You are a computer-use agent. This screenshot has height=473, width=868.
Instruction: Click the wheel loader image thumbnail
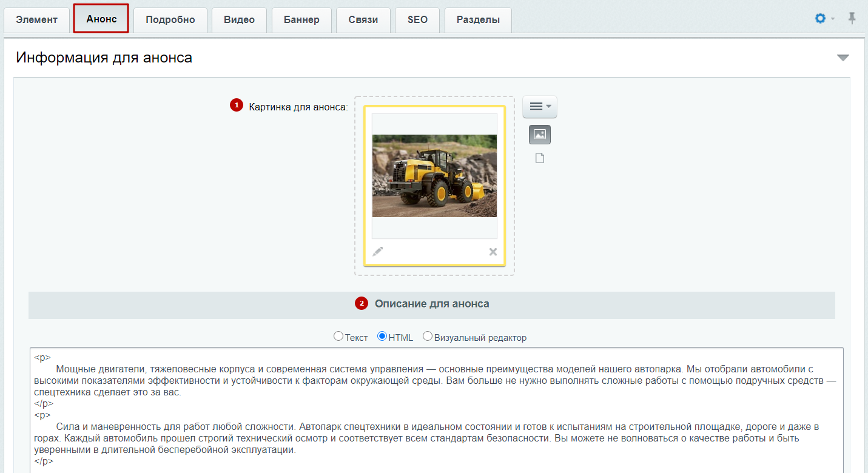[434, 176]
